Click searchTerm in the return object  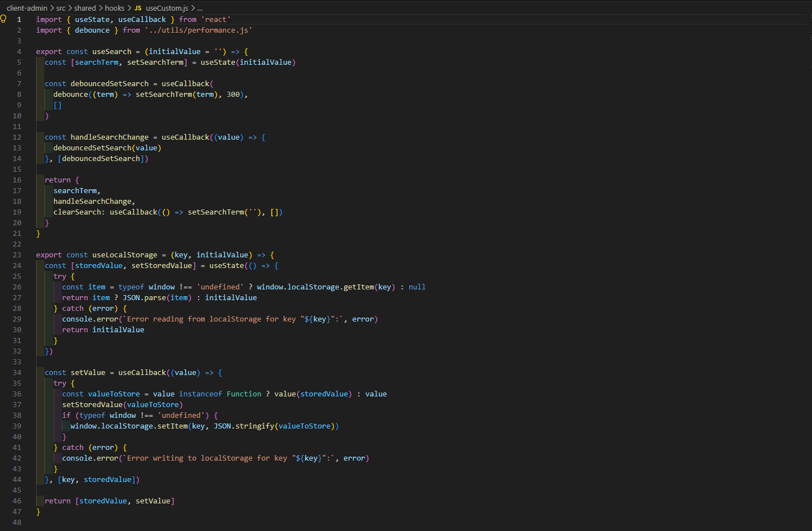(75, 190)
